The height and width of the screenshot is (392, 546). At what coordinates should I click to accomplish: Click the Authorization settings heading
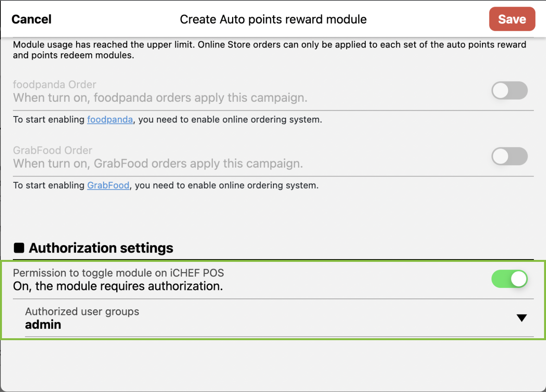click(x=101, y=248)
